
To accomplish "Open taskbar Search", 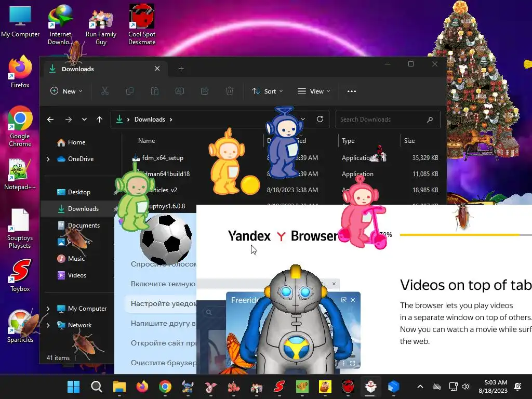I will (x=96, y=387).
